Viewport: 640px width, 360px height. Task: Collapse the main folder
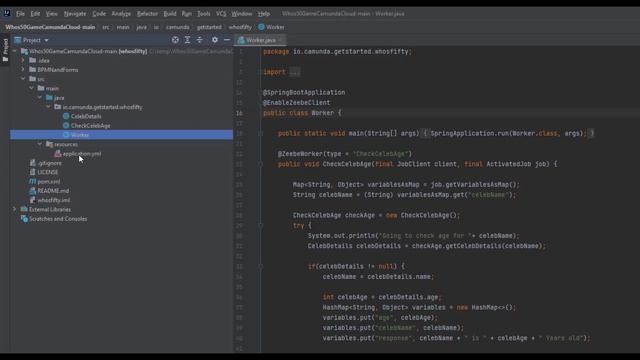click(31, 88)
